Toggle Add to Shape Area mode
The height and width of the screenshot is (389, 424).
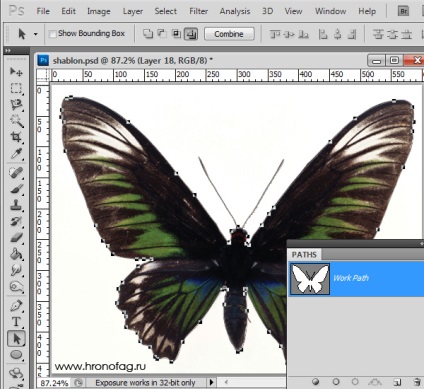point(148,34)
